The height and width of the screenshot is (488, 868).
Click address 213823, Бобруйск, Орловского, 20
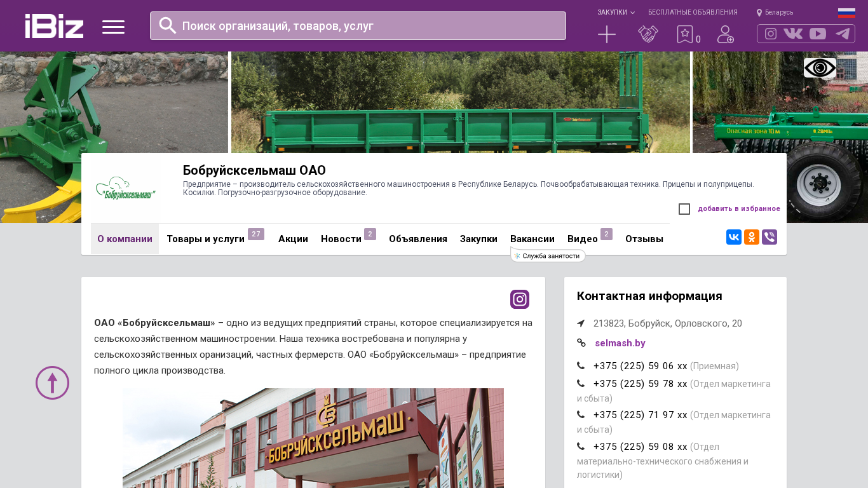[668, 323]
